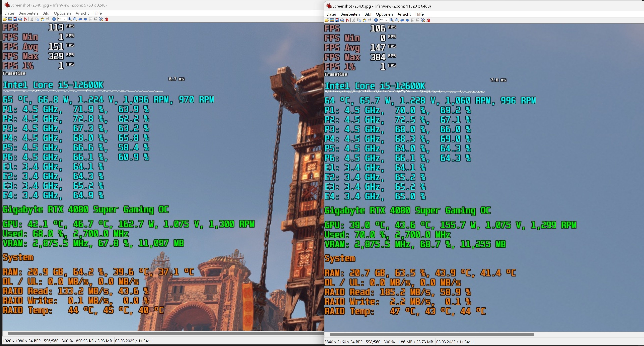The height and width of the screenshot is (346, 644).
Task: Click blue Information icon in left window
Action: [x=54, y=19]
